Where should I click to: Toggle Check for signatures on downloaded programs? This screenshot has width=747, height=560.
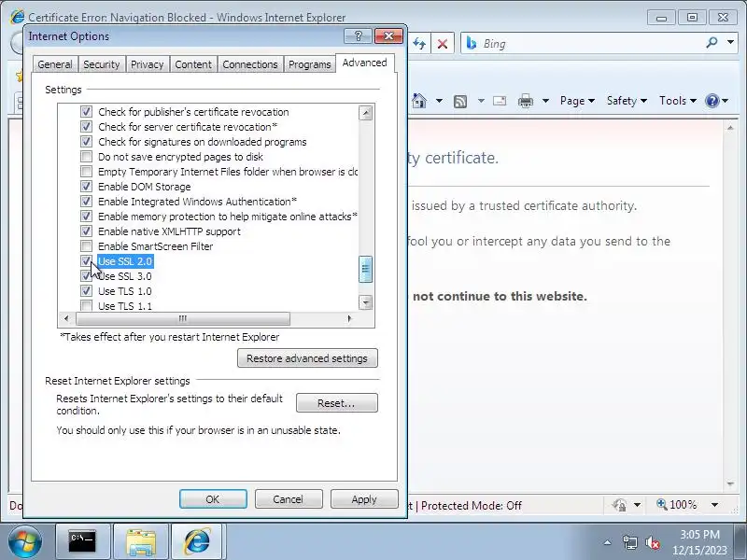pyautogui.click(x=86, y=142)
